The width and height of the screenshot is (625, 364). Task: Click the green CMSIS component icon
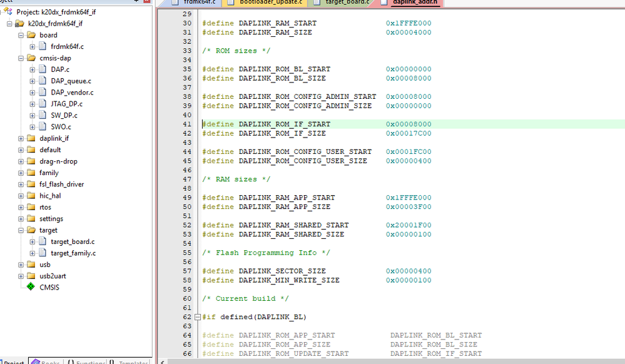[31, 287]
